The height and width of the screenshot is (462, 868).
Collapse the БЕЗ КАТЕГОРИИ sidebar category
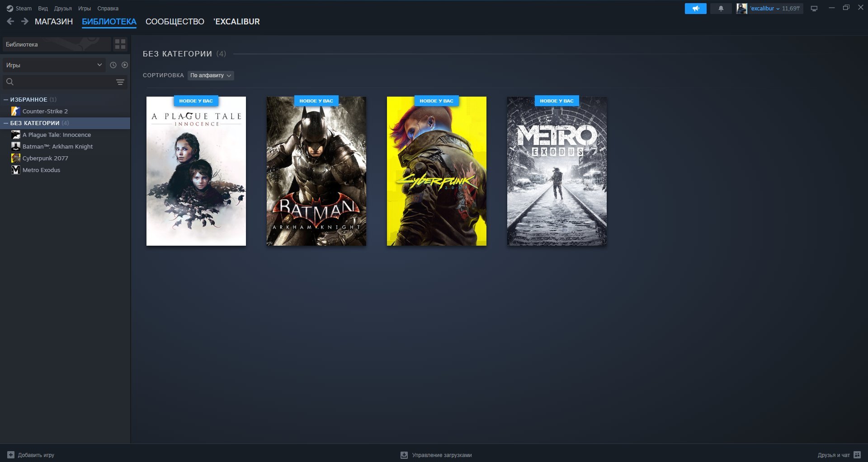click(x=6, y=123)
